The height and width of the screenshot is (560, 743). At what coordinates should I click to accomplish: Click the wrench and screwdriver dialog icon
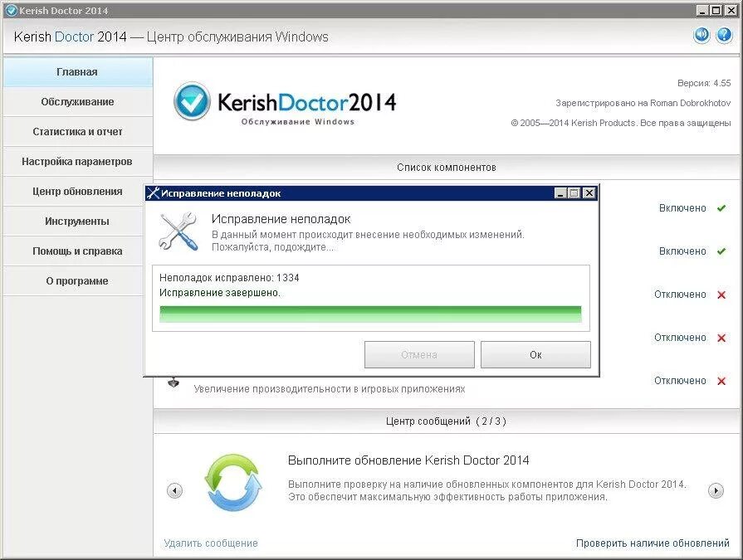(178, 231)
